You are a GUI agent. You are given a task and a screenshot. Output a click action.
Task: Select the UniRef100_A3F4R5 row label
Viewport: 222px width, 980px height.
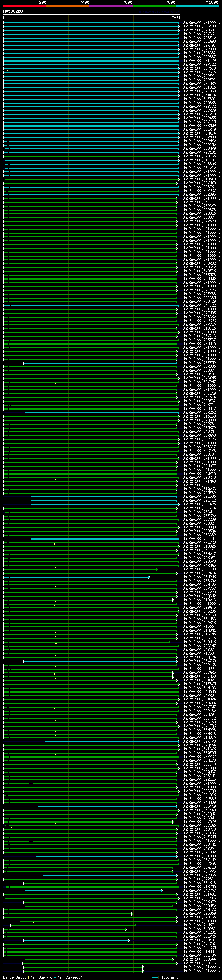199,504
